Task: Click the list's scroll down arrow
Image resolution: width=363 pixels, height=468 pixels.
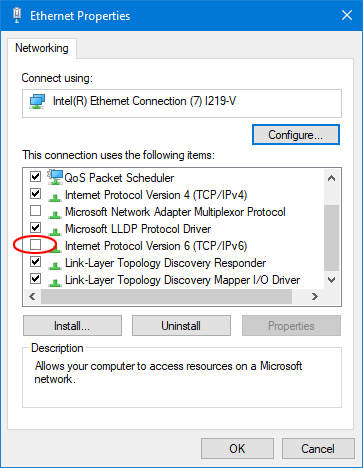Action: pos(331,280)
